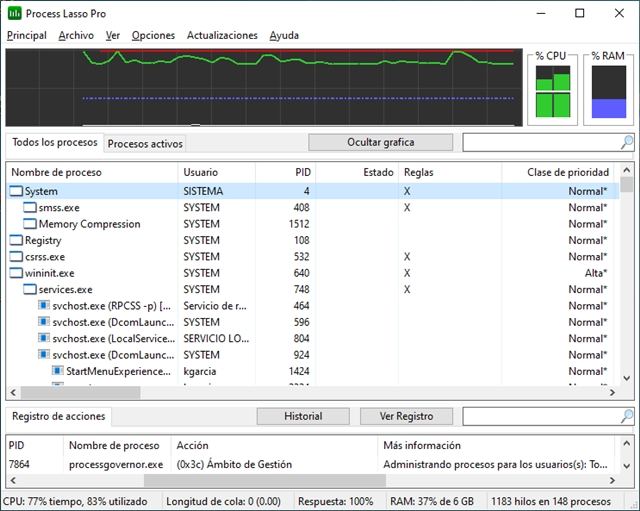The image size is (640, 511).
Task: Click the processgovernor.exe log entry
Action: click(x=311, y=464)
